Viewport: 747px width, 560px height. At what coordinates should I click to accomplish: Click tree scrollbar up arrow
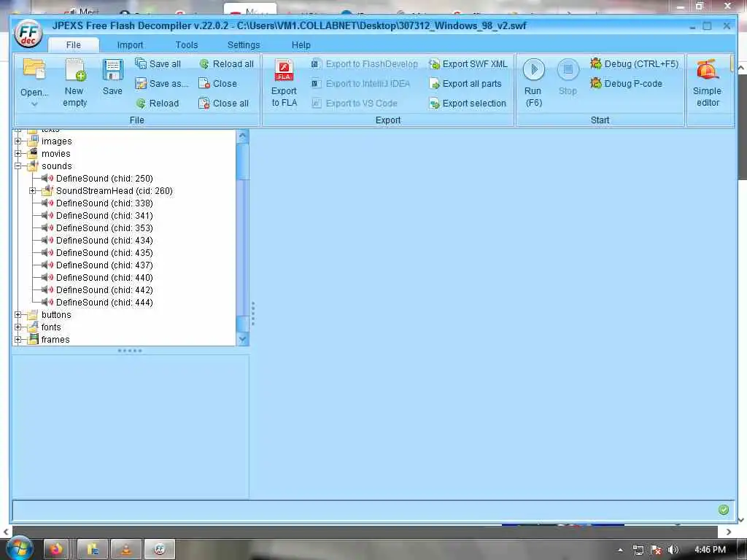pyautogui.click(x=242, y=136)
